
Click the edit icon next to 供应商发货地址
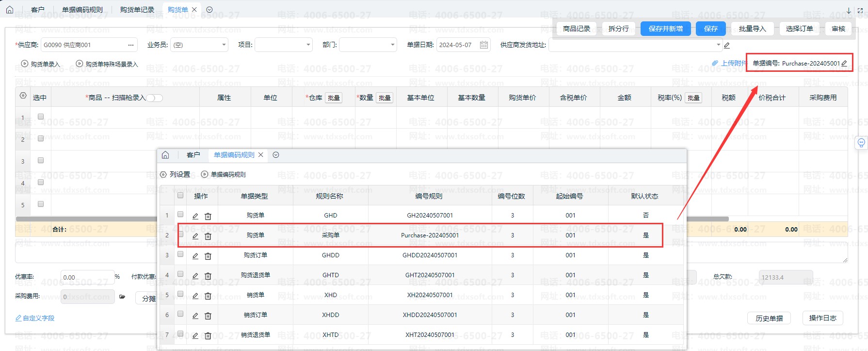[x=727, y=46]
